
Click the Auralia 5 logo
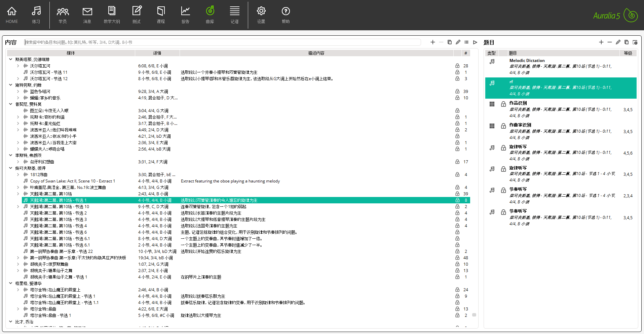point(615,15)
